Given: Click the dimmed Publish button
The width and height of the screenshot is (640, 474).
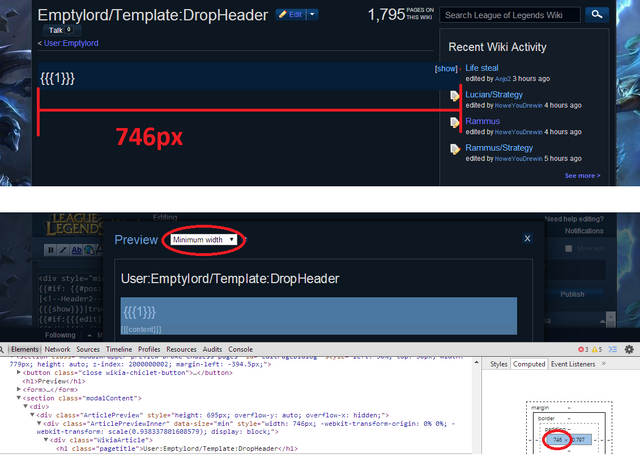Looking at the screenshot, I should (572, 294).
